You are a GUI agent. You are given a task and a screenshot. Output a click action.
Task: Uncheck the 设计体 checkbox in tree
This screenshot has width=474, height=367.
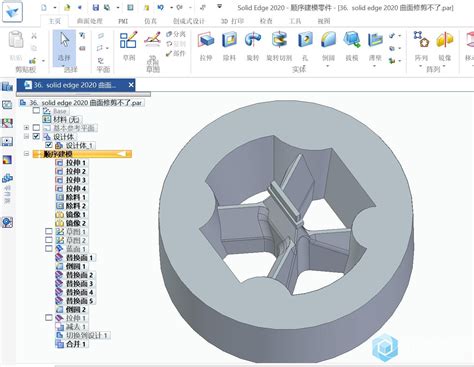pyautogui.click(x=36, y=136)
